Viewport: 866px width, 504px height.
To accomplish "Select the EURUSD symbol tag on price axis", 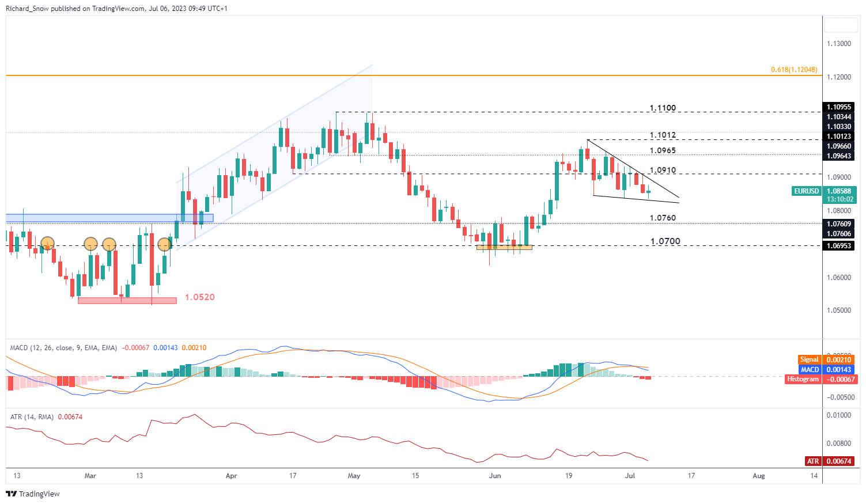I will tap(807, 191).
